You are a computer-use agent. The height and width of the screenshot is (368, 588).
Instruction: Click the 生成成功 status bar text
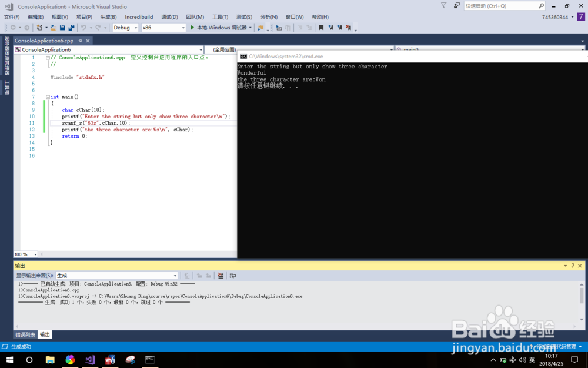(21, 347)
